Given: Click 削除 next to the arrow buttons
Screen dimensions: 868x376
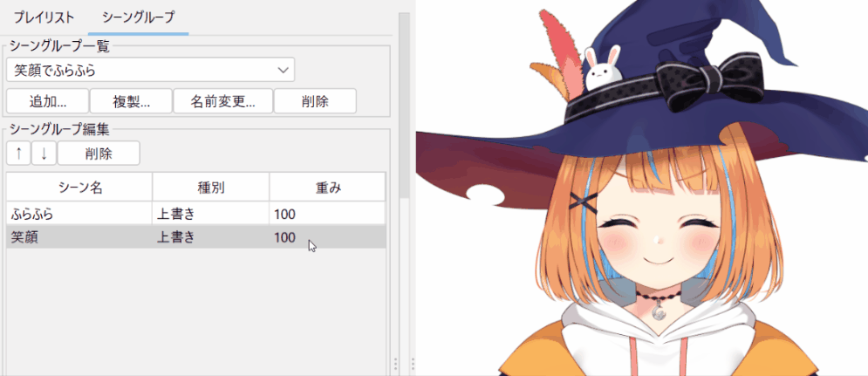Looking at the screenshot, I should pos(99,154).
